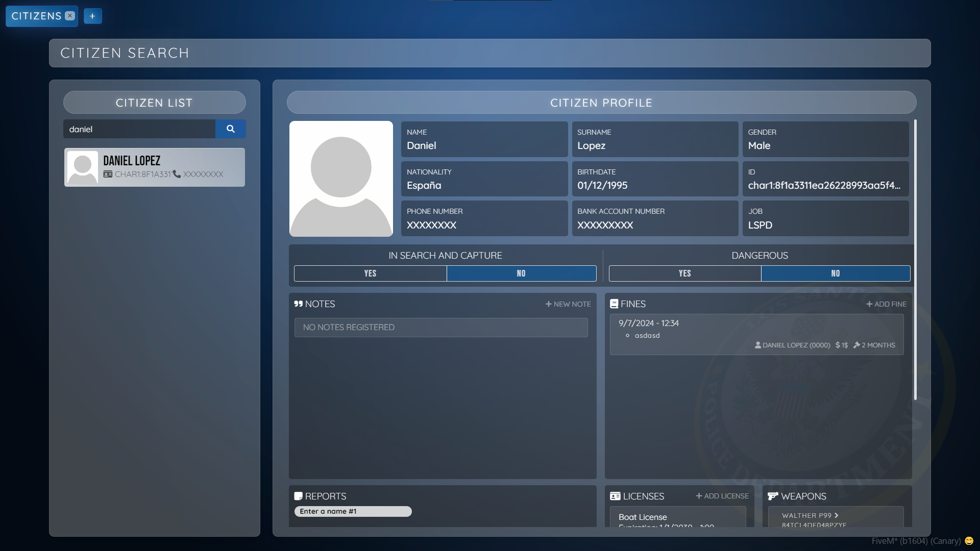Click the profile vertical scrollbar
Image resolution: width=980 pixels, height=551 pixels.
point(915,260)
